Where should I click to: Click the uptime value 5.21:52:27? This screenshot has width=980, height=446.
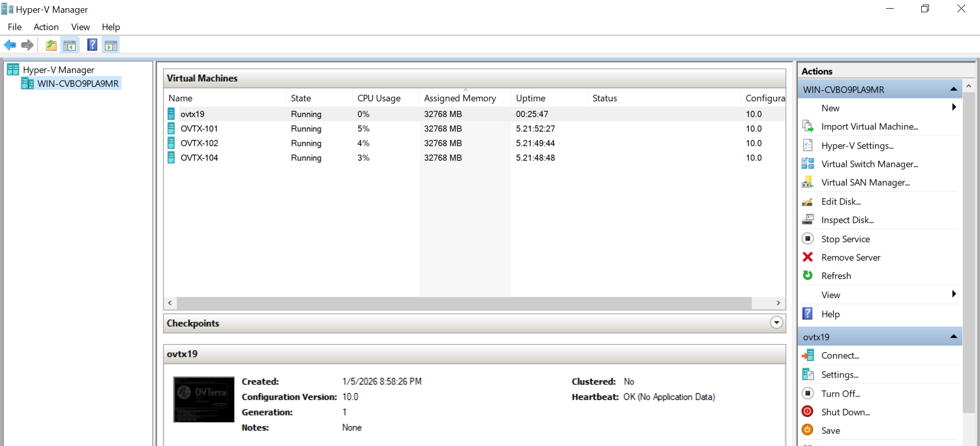(x=535, y=129)
